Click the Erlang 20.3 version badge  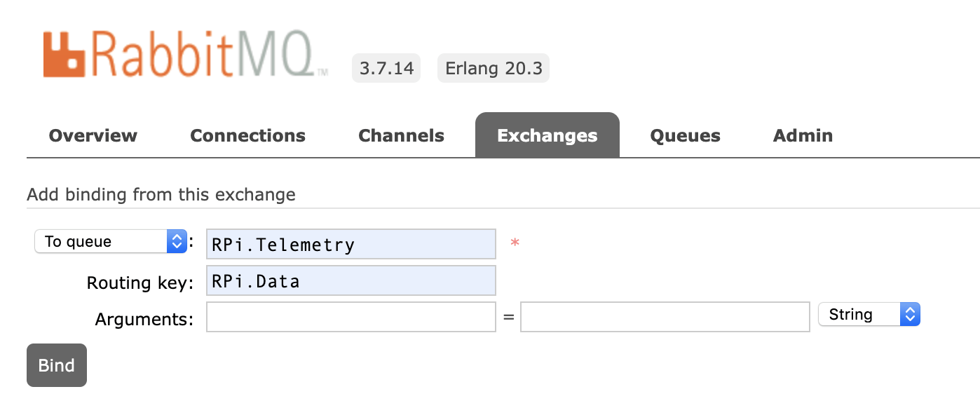pos(494,68)
